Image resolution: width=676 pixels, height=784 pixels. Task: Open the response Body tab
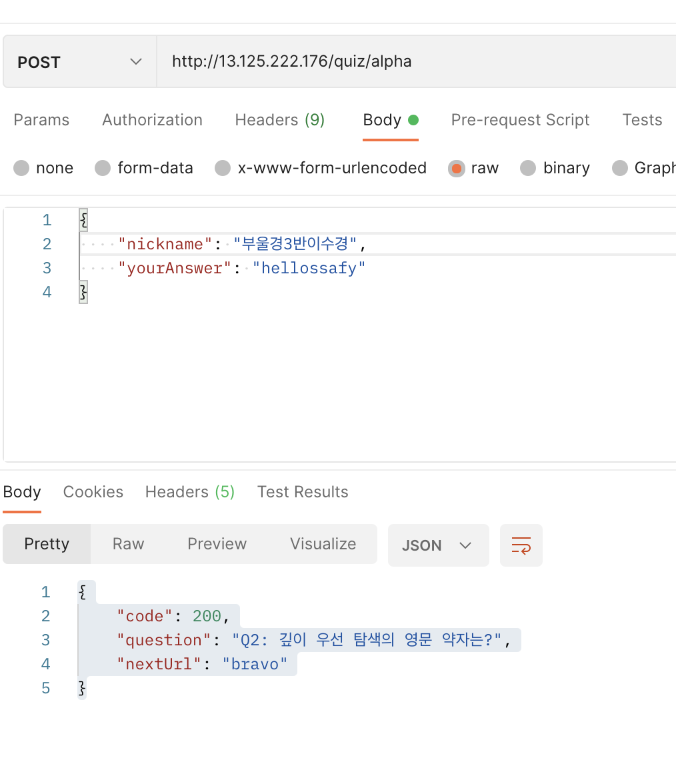[22, 492]
